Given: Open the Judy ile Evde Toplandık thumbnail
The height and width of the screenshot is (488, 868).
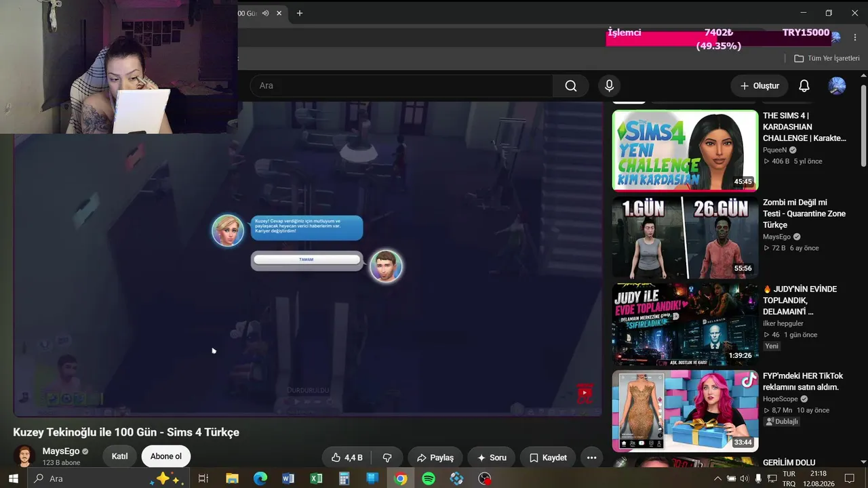Looking at the screenshot, I should pyautogui.click(x=685, y=324).
